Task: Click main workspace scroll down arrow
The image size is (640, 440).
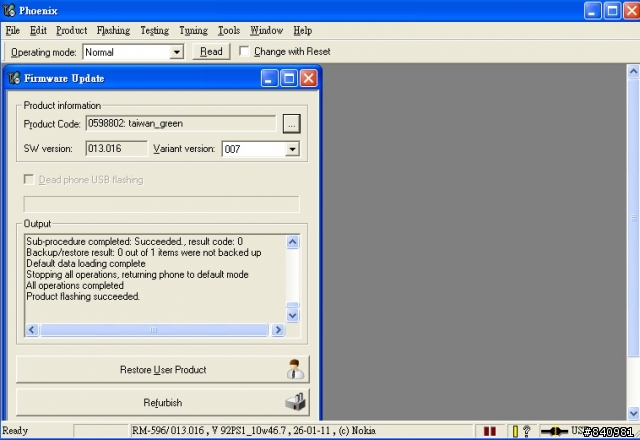Action: (633, 413)
